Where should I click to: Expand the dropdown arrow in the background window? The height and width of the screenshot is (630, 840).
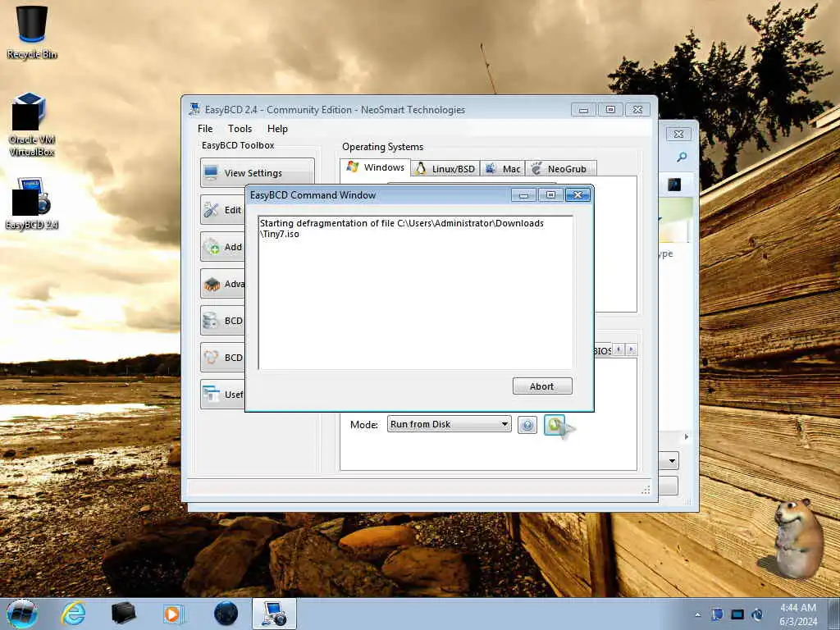point(672,461)
